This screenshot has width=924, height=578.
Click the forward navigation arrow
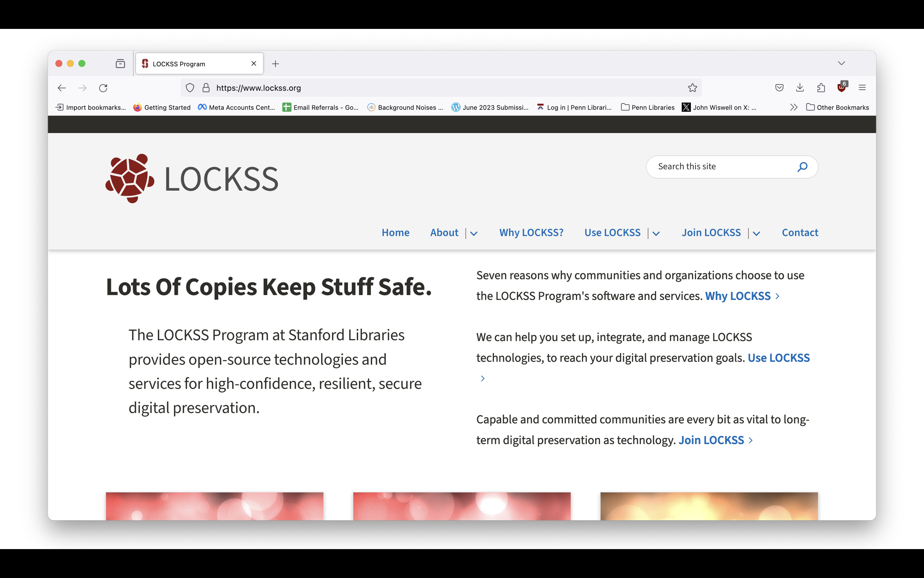coord(82,88)
